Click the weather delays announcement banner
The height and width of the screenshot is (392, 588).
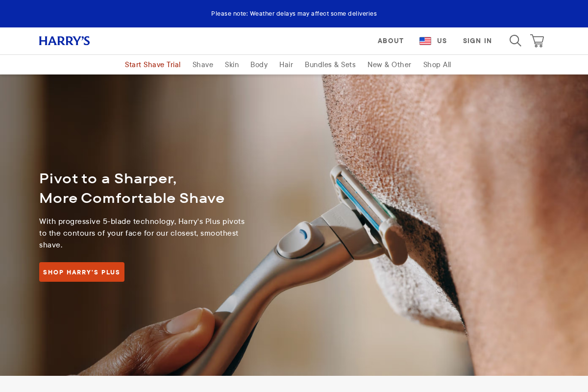[294, 14]
